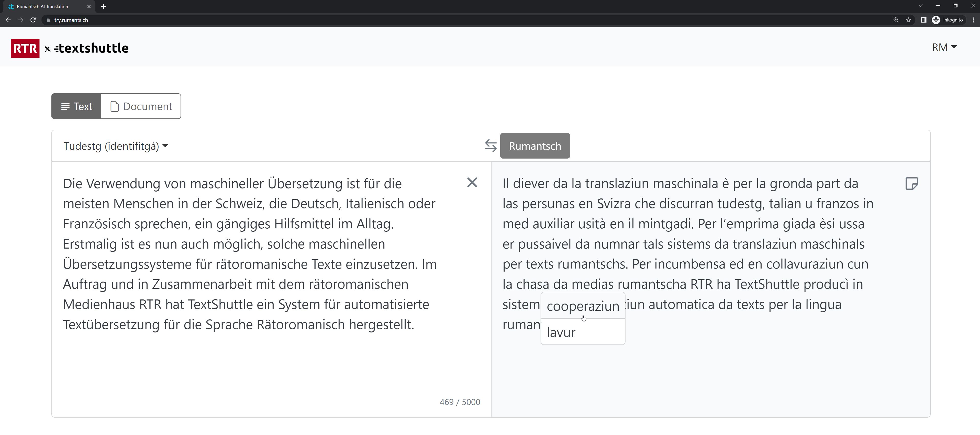Select the Rumantsch AI Translation browser tab
The height and width of the screenshot is (435, 980).
click(x=49, y=6)
